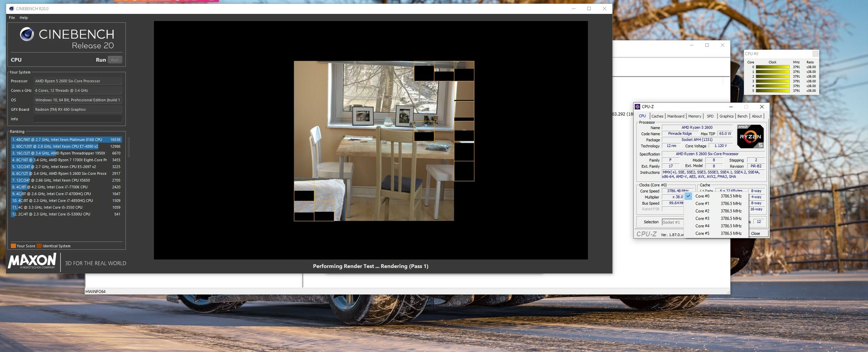The width and height of the screenshot is (868, 352).
Task: Select the Core i5-5300U ranking row
Action: [x=66, y=214]
